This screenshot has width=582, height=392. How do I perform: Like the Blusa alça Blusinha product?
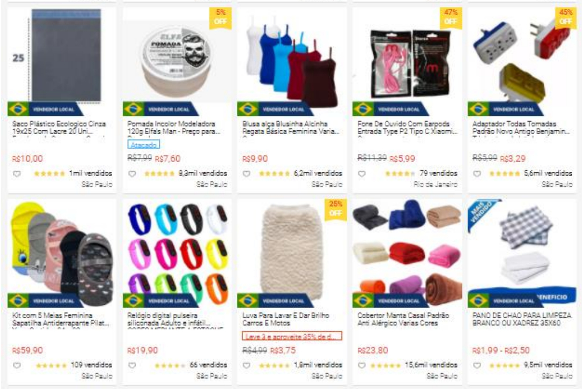click(247, 174)
